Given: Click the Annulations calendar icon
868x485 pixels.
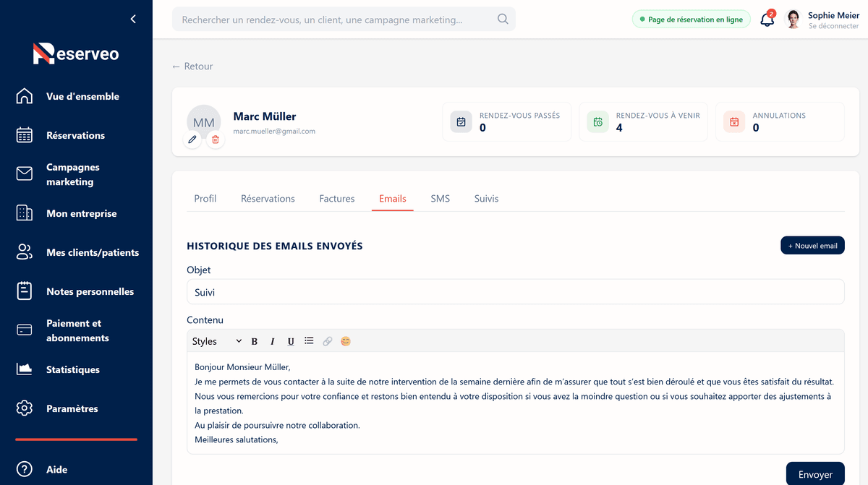Looking at the screenshot, I should pos(734,121).
